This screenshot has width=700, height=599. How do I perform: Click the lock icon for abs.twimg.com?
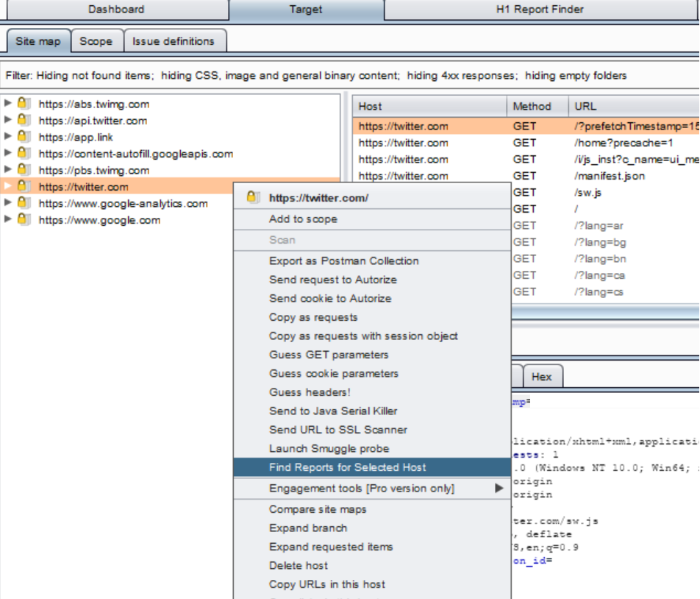24,104
